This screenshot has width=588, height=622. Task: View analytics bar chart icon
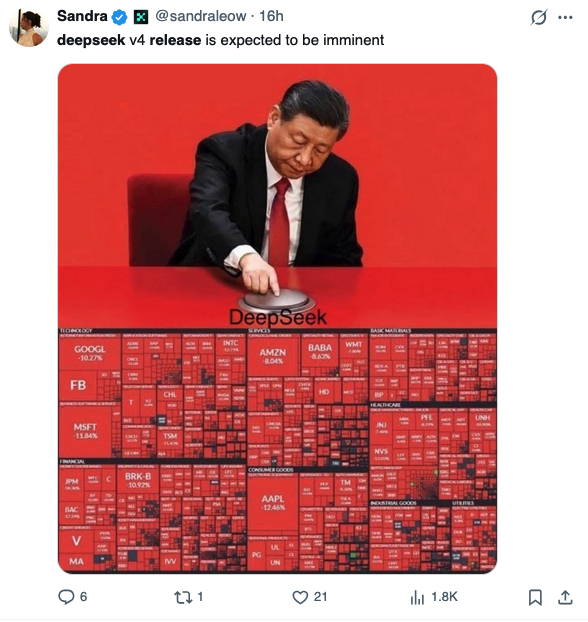pyautogui.click(x=417, y=597)
